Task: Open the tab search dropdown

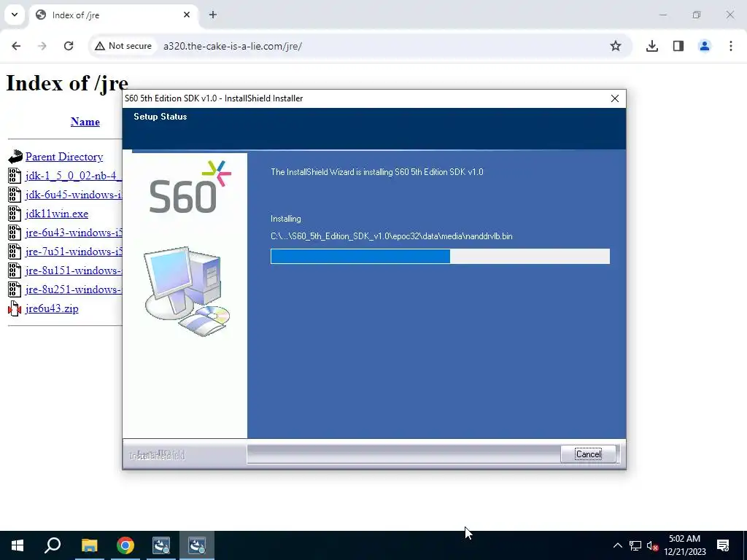Action: 15,15
